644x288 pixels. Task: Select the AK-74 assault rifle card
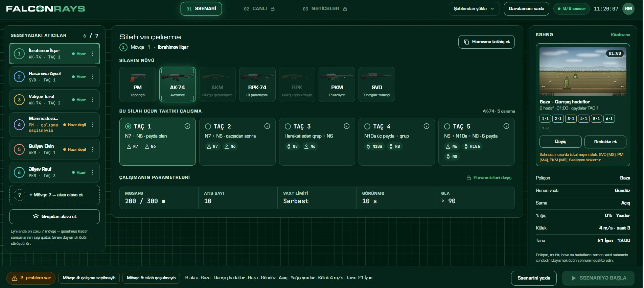[x=178, y=85]
